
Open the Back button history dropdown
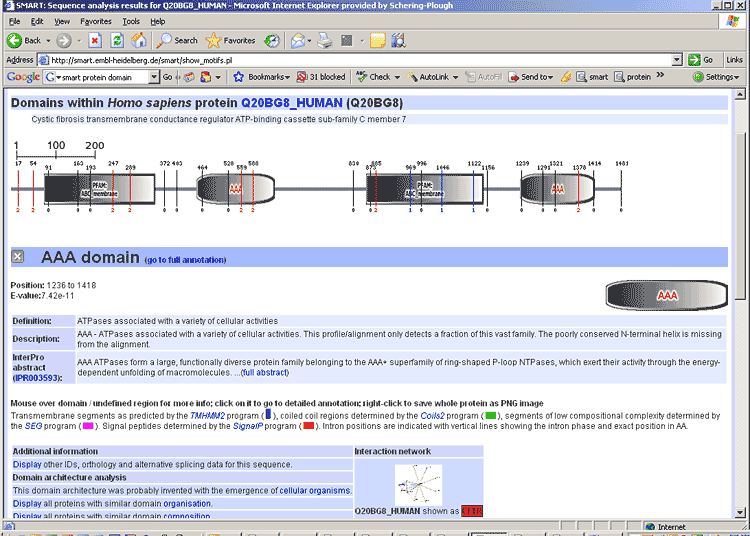(x=48, y=41)
